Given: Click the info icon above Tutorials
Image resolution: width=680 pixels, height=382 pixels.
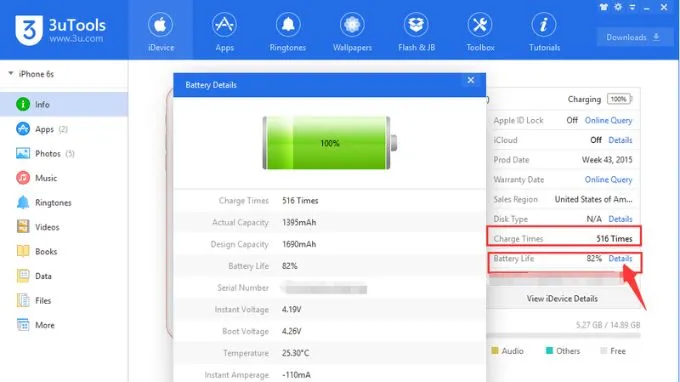Looking at the screenshot, I should click(544, 25).
